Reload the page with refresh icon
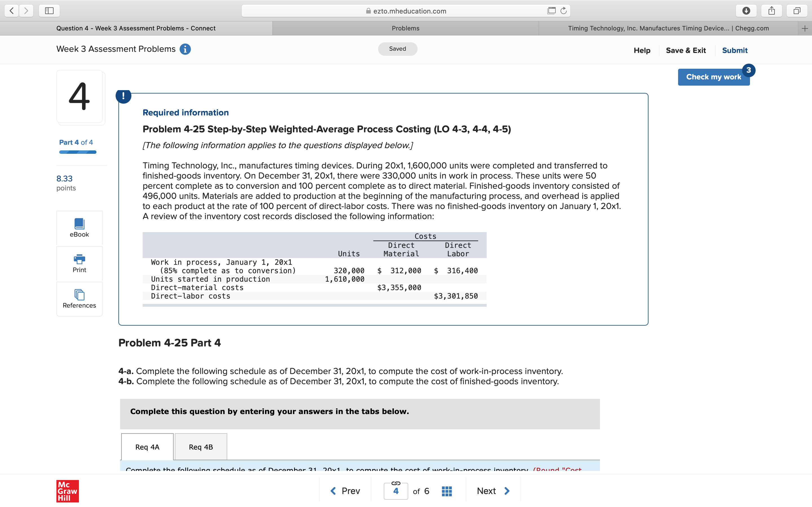Viewport: 812px width, 507px height. [564, 11]
